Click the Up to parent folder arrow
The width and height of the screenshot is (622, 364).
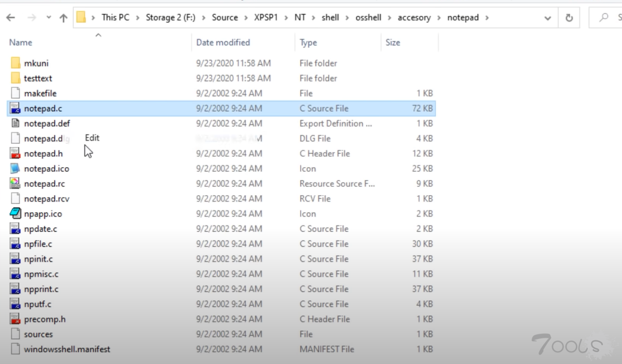(63, 18)
